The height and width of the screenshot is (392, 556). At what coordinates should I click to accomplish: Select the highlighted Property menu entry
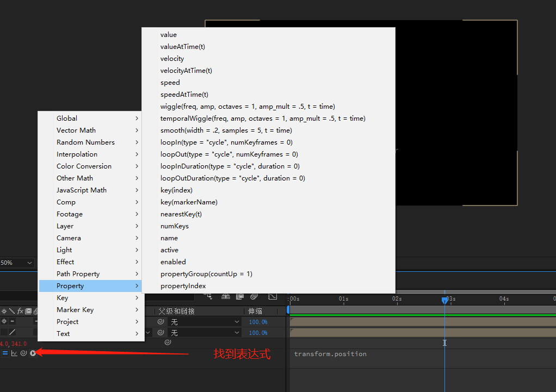(x=91, y=286)
